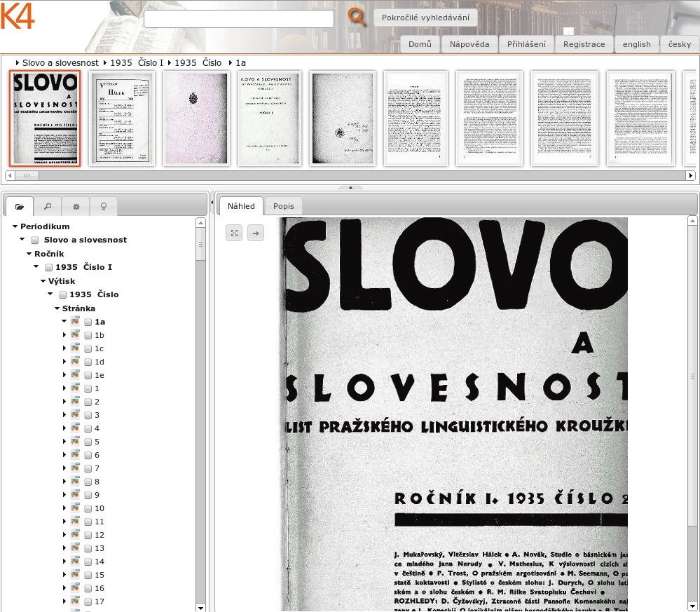Switch language to english
This screenshot has width=700, height=612.
pyautogui.click(x=637, y=43)
